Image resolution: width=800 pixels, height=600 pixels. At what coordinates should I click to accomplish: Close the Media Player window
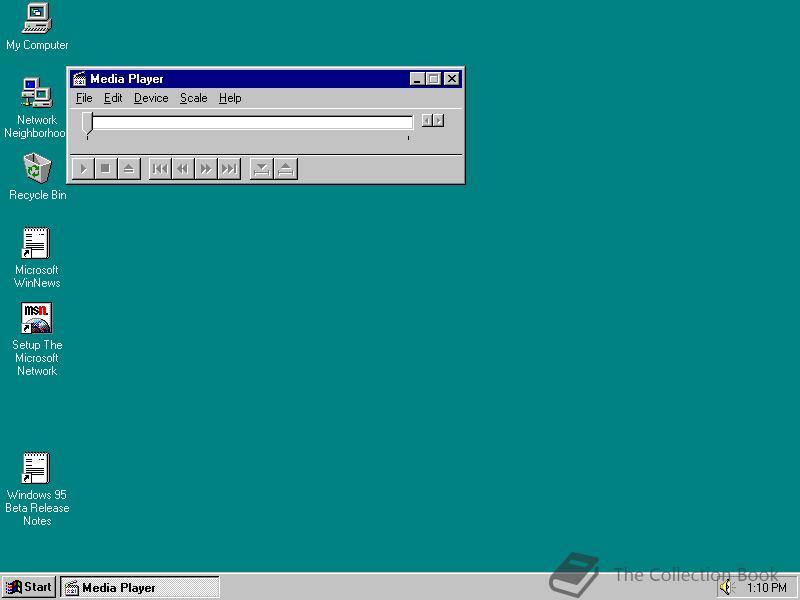pyautogui.click(x=452, y=79)
